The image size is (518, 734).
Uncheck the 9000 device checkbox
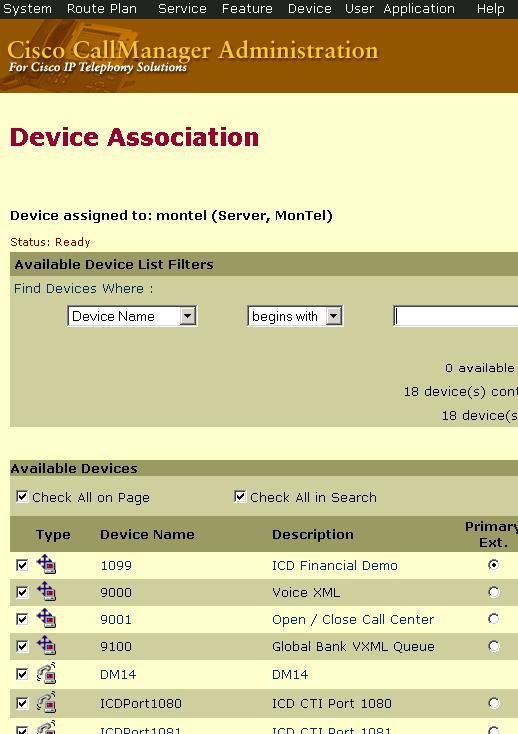(22, 592)
